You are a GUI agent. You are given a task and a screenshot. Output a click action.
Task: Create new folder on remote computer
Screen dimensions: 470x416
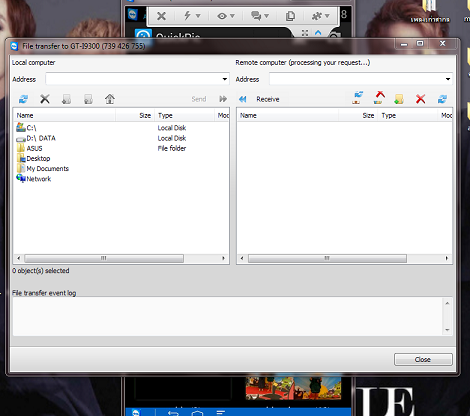[x=399, y=99]
